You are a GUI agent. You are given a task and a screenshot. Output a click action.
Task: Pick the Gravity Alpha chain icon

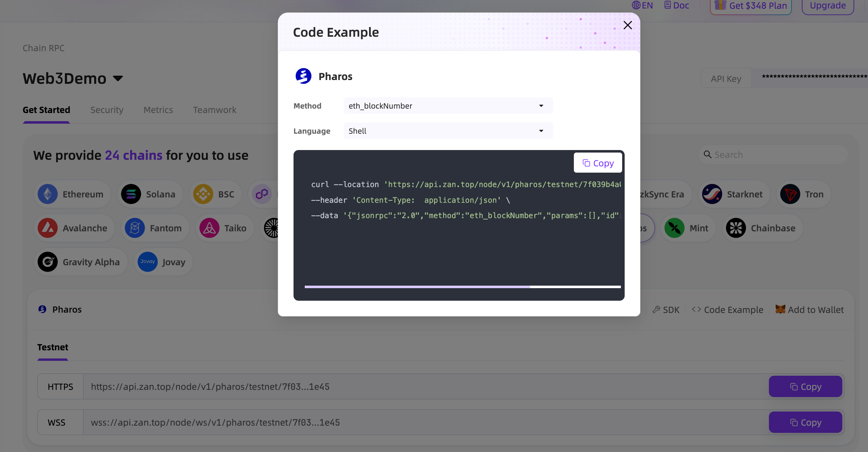[48, 262]
